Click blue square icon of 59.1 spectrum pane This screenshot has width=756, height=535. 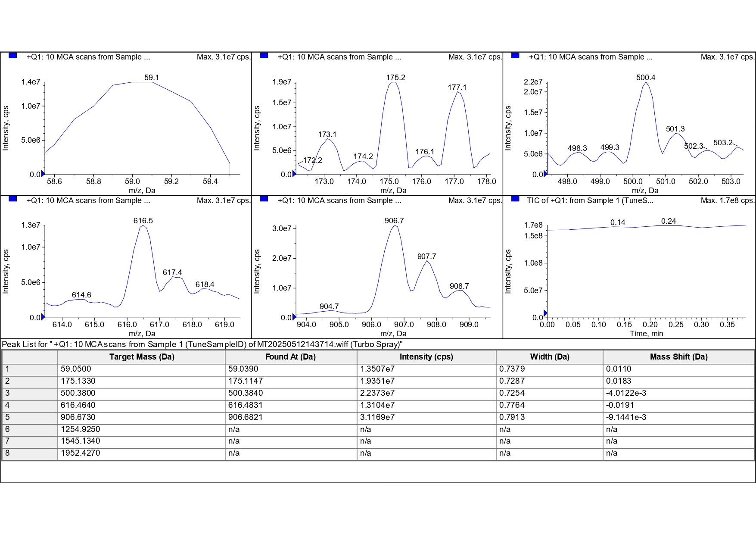[x=12, y=56]
